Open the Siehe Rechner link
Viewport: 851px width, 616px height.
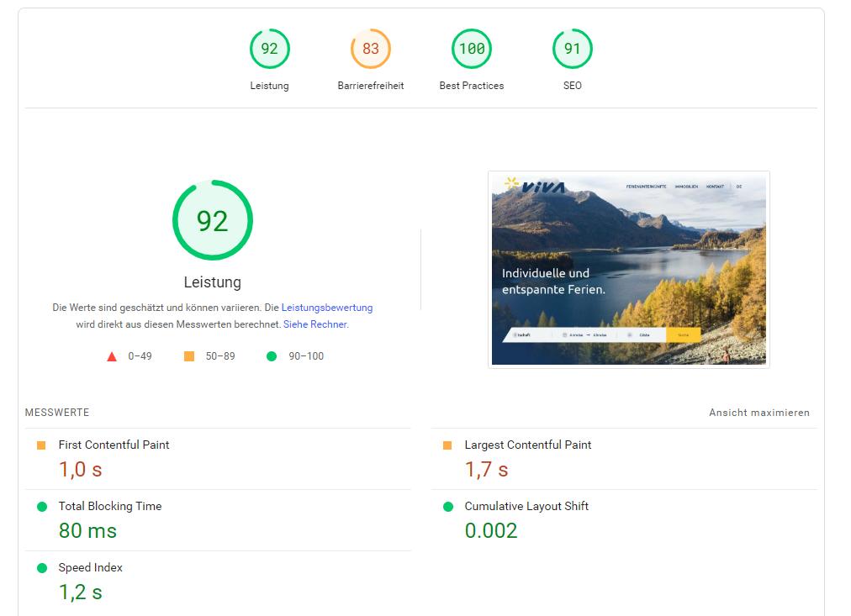pos(314,324)
